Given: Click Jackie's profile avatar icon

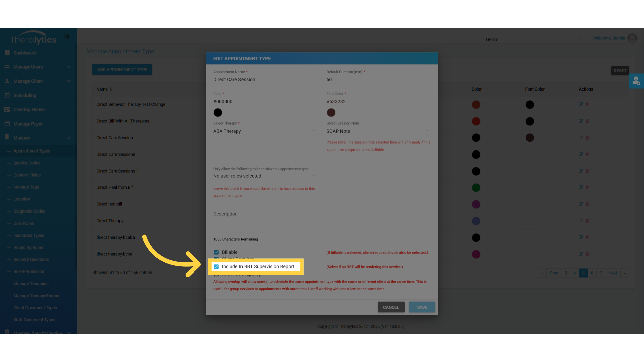Looking at the screenshot, I should pyautogui.click(x=632, y=38).
